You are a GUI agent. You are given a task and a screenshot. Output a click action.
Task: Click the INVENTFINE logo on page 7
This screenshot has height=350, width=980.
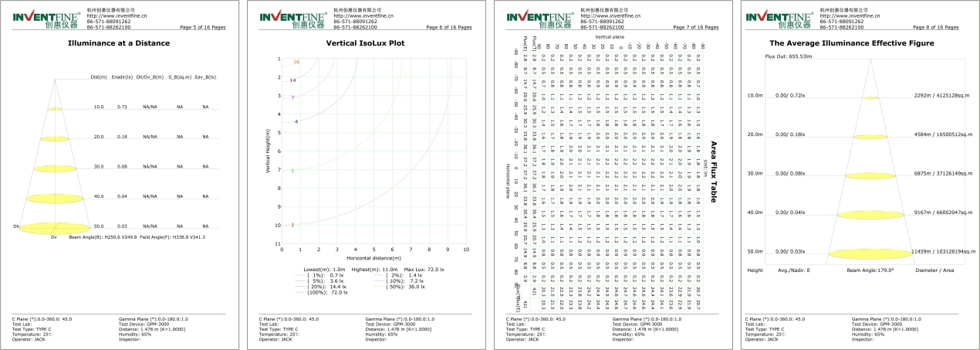coord(538,19)
